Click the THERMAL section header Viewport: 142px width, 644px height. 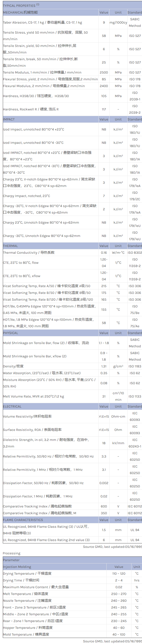[10, 246]
